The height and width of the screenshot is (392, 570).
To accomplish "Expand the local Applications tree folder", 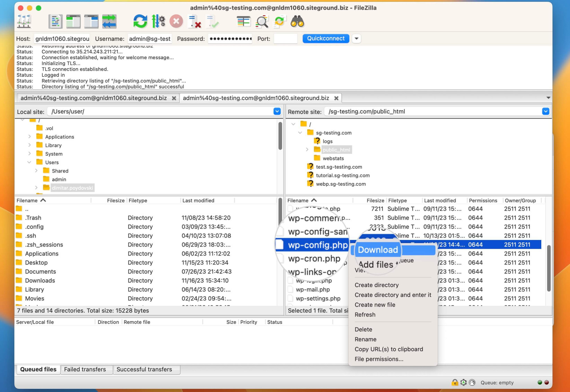I will (x=29, y=137).
